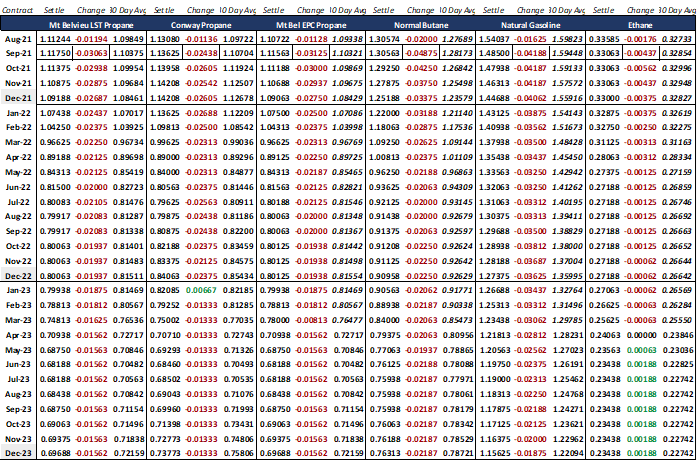Click the value 0.81500
Screen dimensions: 697x461
click(55, 187)
